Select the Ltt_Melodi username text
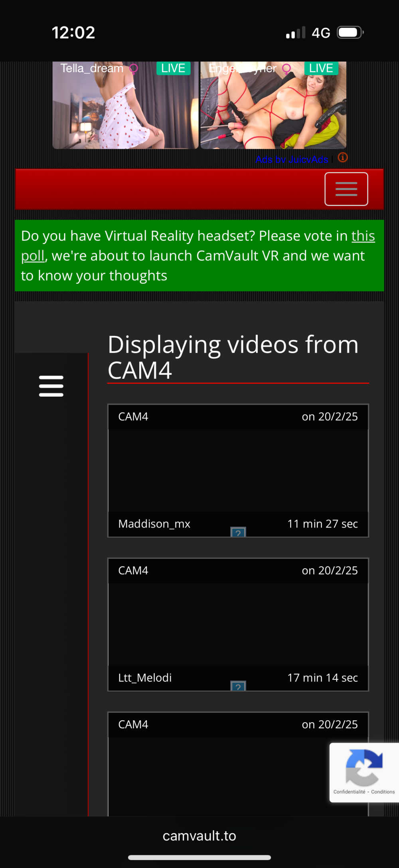 145,678
